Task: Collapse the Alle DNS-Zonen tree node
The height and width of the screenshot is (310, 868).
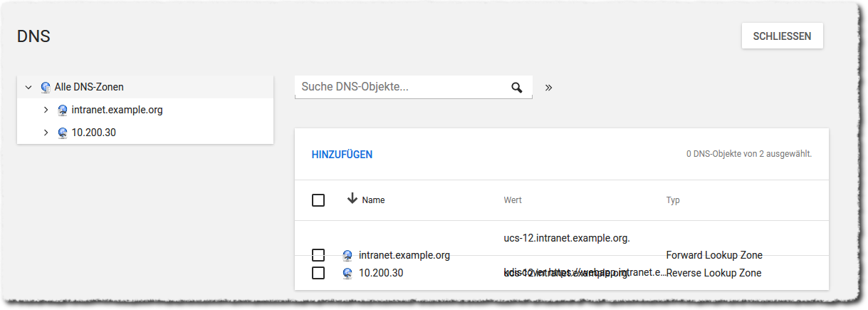Action: pos(28,87)
